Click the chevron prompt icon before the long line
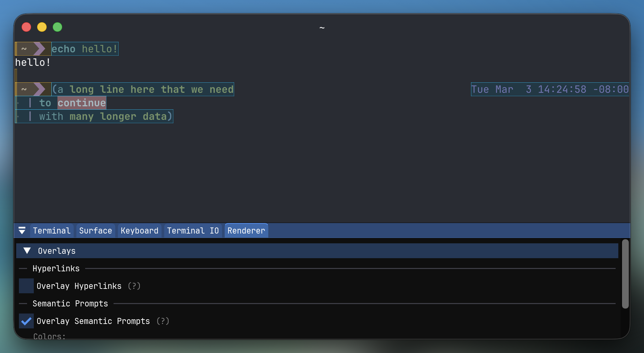Viewport: 644px width, 353px height. 39,89
